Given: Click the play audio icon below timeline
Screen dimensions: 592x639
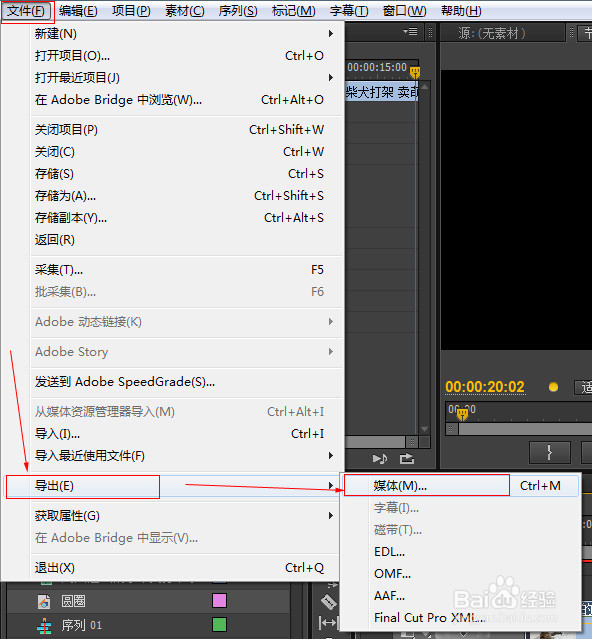Looking at the screenshot, I should coord(380,459).
